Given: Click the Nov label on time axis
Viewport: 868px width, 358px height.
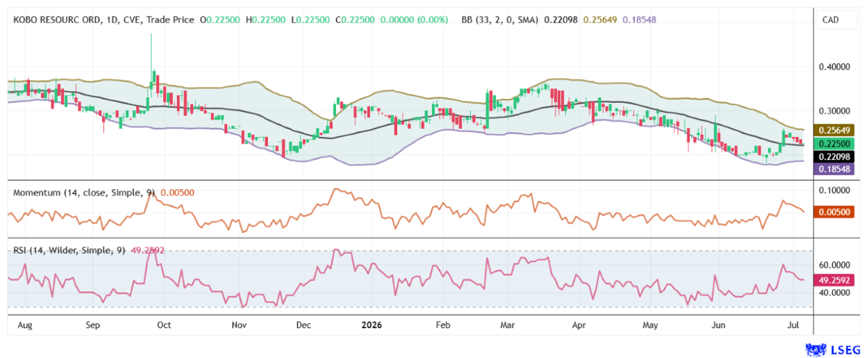Looking at the screenshot, I should click(x=239, y=325).
